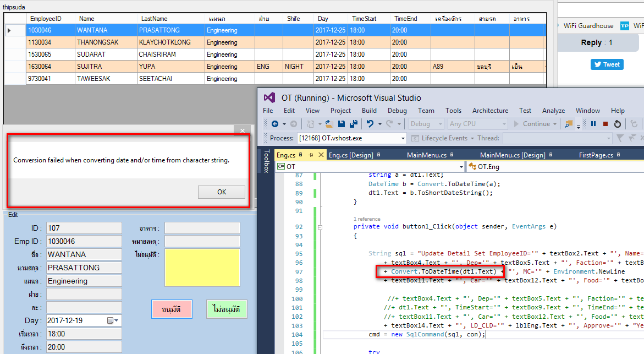Click the green ไม่อนุมัติ reject button
The image size is (644, 354).
[227, 309]
